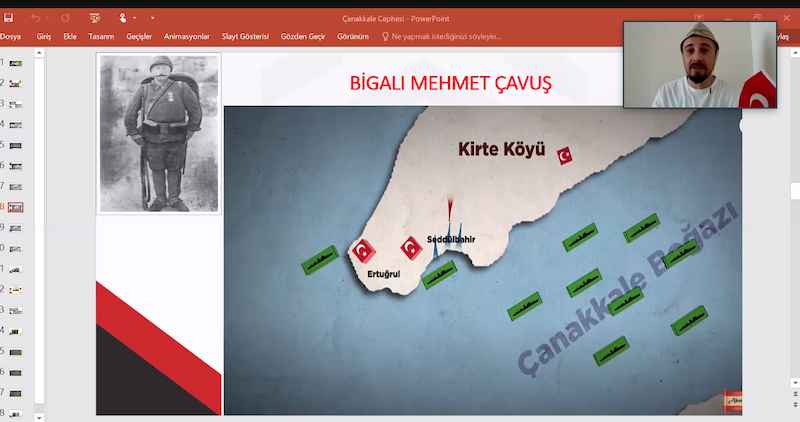Click the Undo arrow icon
This screenshot has width=800, height=422.
[x=35, y=18]
